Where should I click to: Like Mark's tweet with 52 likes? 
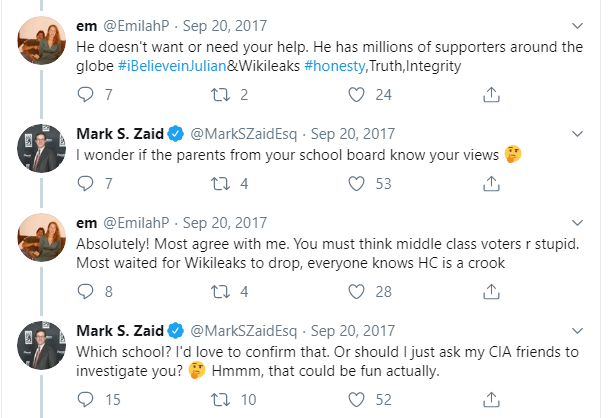coord(356,400)
